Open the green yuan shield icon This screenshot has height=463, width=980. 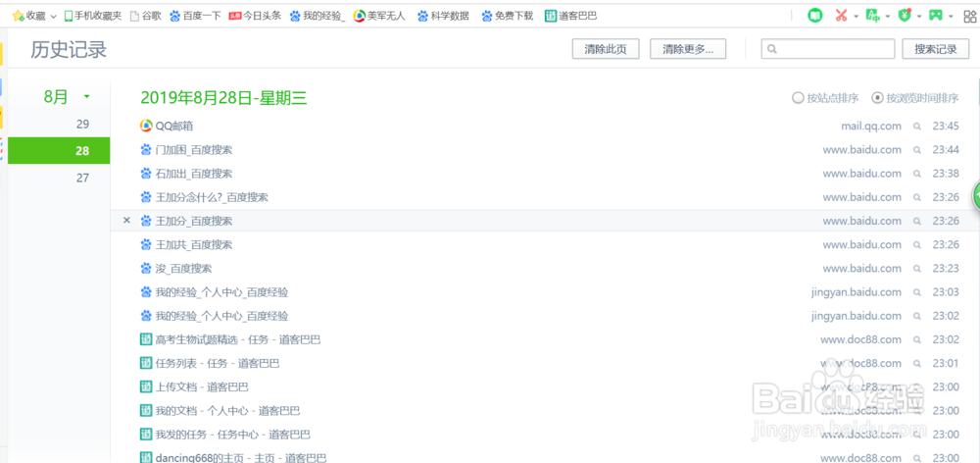pos(905,16)
